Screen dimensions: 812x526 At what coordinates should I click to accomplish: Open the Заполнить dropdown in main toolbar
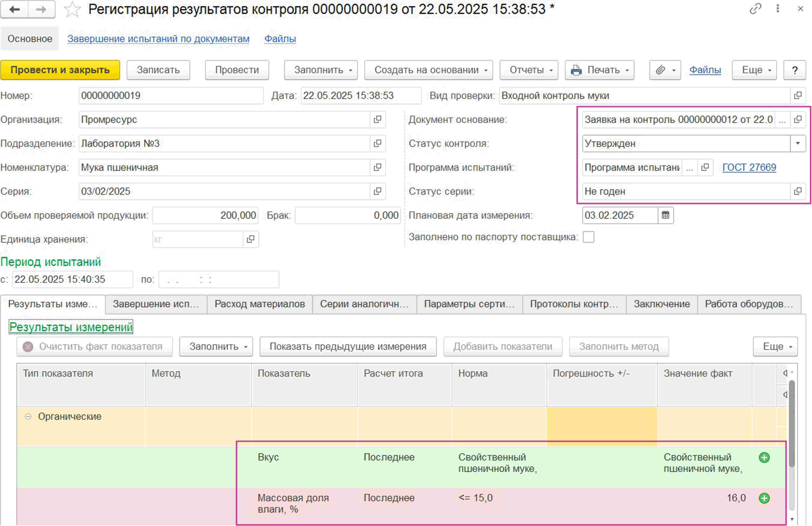[x=321, y=70]
